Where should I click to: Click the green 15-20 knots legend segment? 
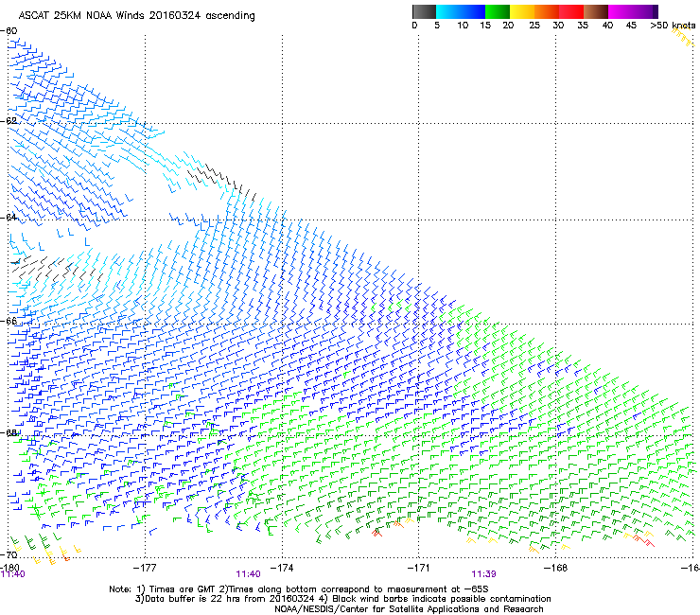498,11
